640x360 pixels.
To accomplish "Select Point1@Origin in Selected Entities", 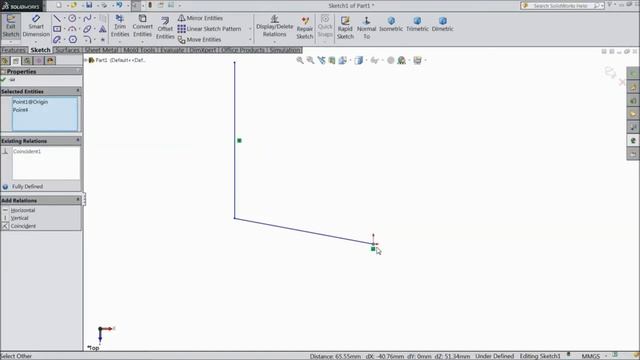I will pyautogui.click(x=30, y=102).
